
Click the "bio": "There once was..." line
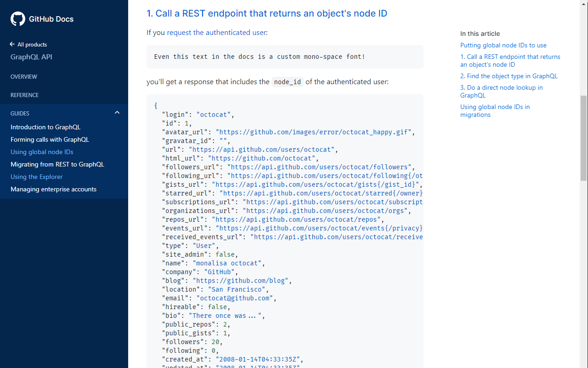[214, 316]
